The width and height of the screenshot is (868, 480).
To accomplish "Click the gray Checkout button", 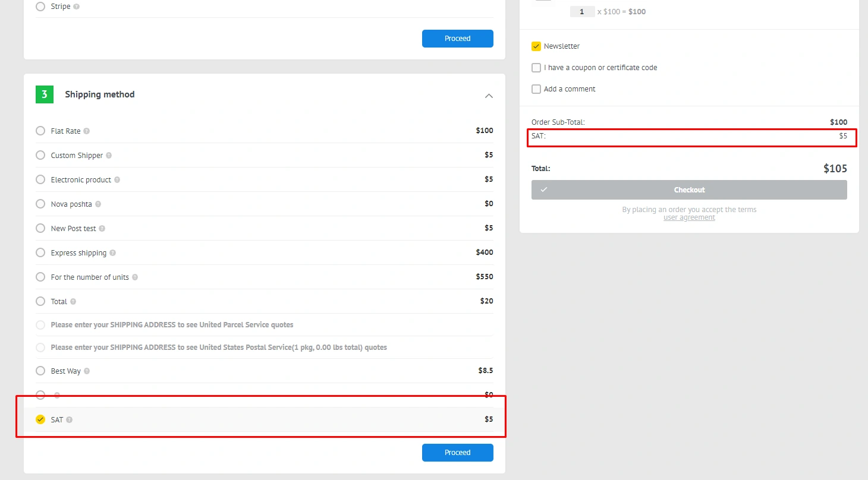I will pos(689,190).
